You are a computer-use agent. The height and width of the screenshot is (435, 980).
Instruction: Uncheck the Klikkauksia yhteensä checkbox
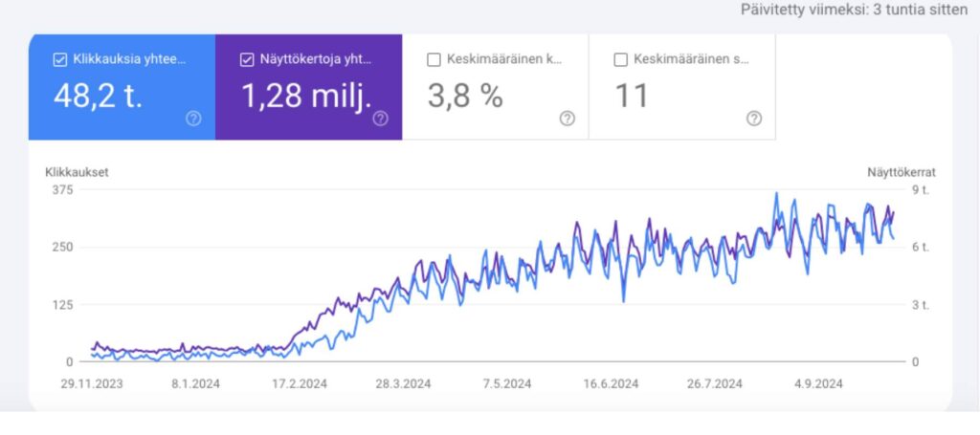point(59,59)
